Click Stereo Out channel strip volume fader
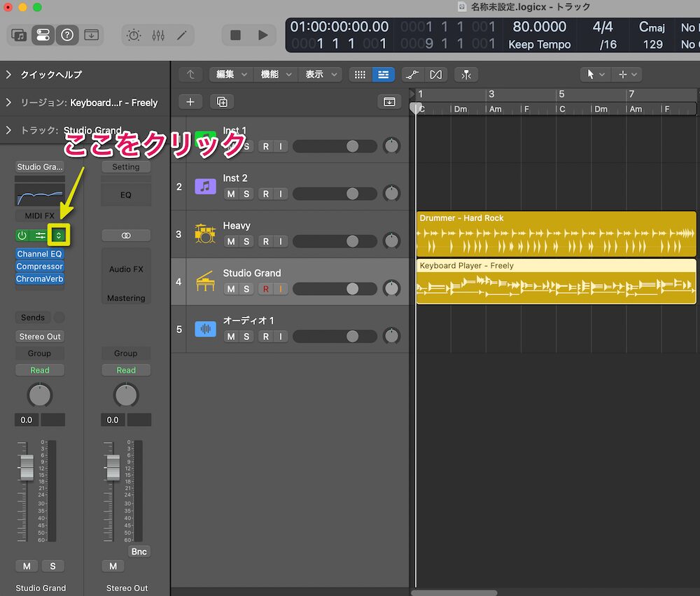700x596 pixels. pos(113,467)
